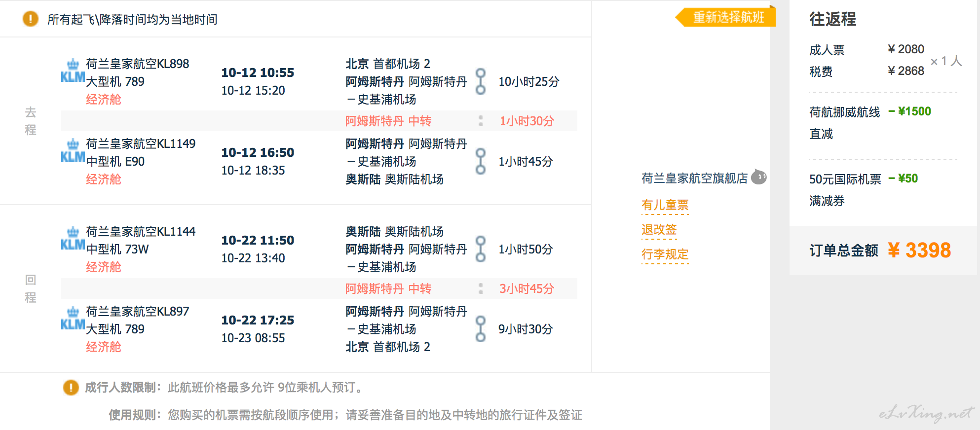The height and width of the screenshot is (430, 980).
Task: Click arrival time 10-23 08:55
Action: (253, 338)
